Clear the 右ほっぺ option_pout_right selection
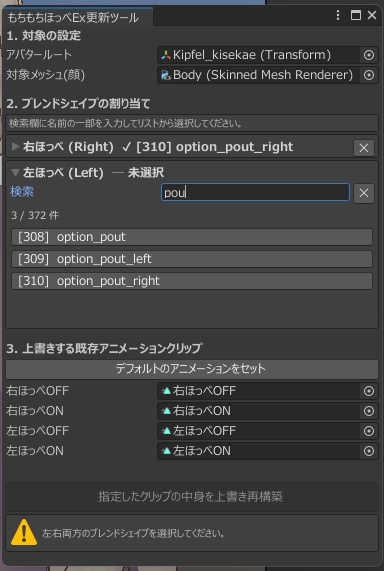384x571 pixels. [x=364, y=148]
